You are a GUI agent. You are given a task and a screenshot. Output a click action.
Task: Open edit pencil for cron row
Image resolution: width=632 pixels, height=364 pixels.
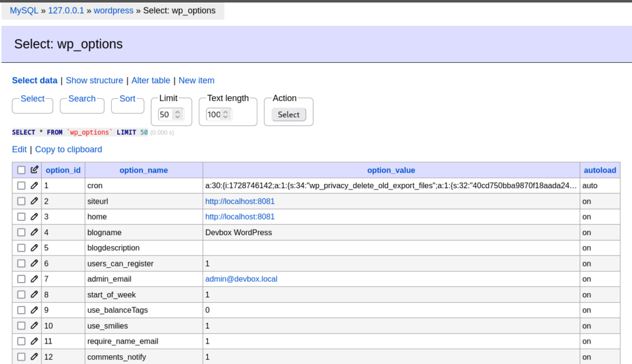pos(34,186)
